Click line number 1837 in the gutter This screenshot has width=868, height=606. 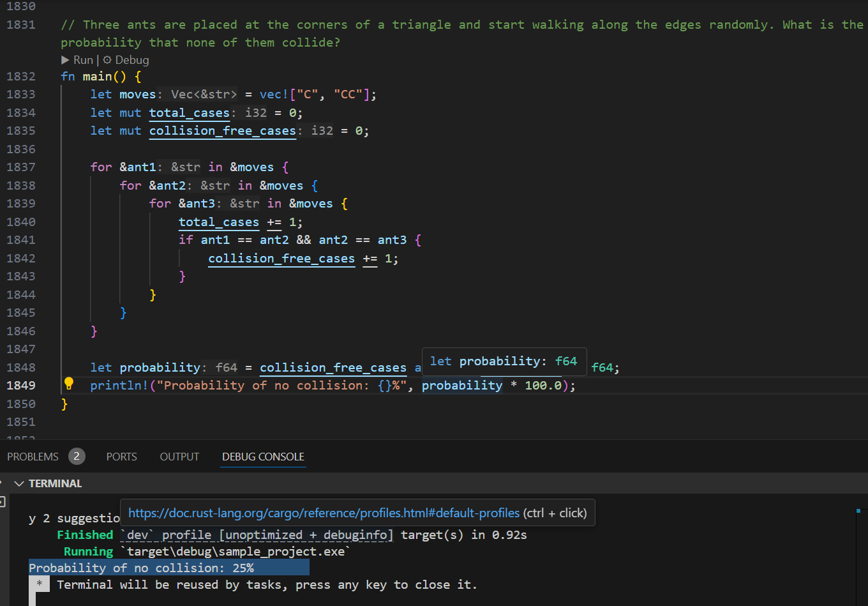pyautogui.click(x=21, y=167)
